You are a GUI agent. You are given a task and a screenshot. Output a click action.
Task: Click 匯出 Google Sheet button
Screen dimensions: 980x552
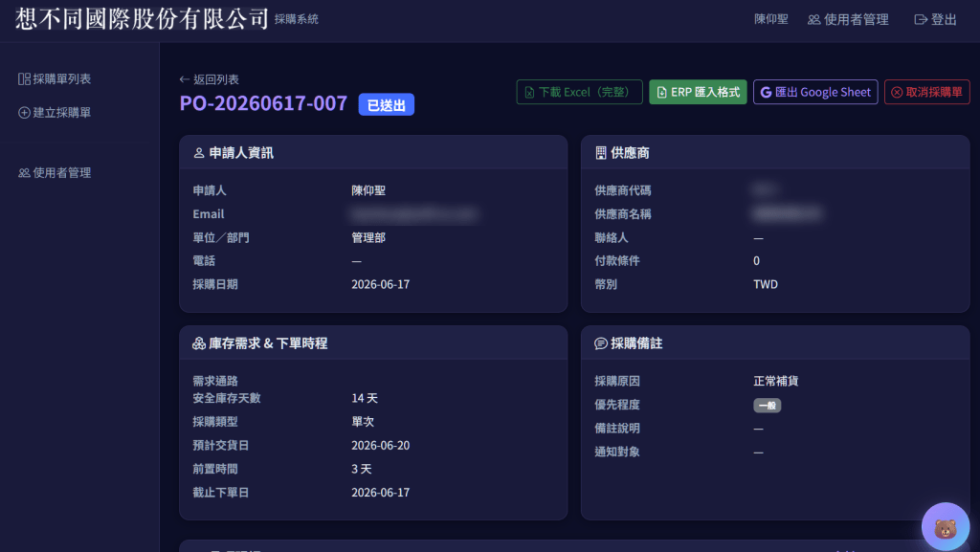click(x=815, y=92)
